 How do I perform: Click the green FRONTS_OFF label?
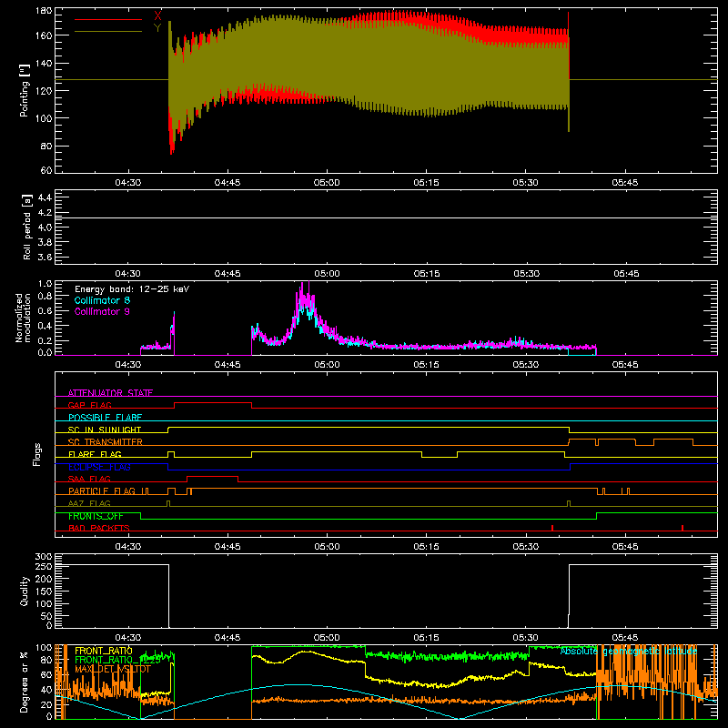point(96,516)
